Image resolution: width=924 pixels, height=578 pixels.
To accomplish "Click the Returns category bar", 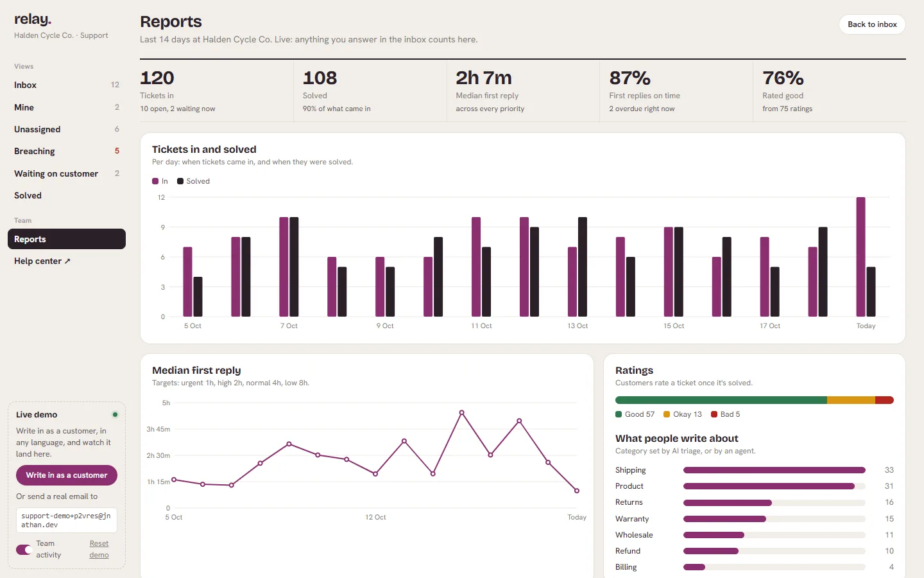I will click(x=728, y=502).
